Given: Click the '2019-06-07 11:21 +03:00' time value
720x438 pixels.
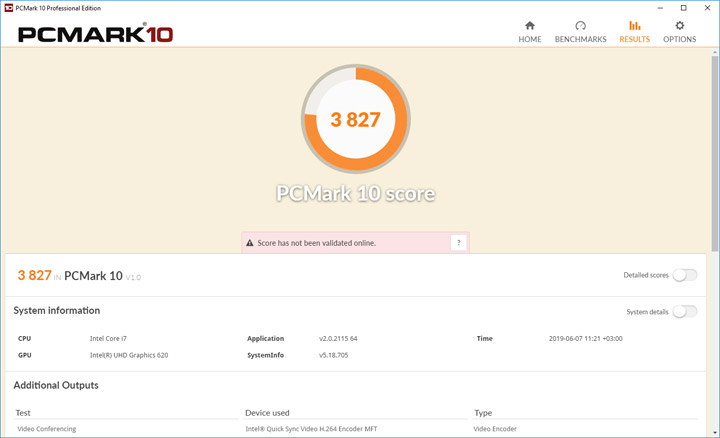Looking at the screenshot, I should (585, 338).
